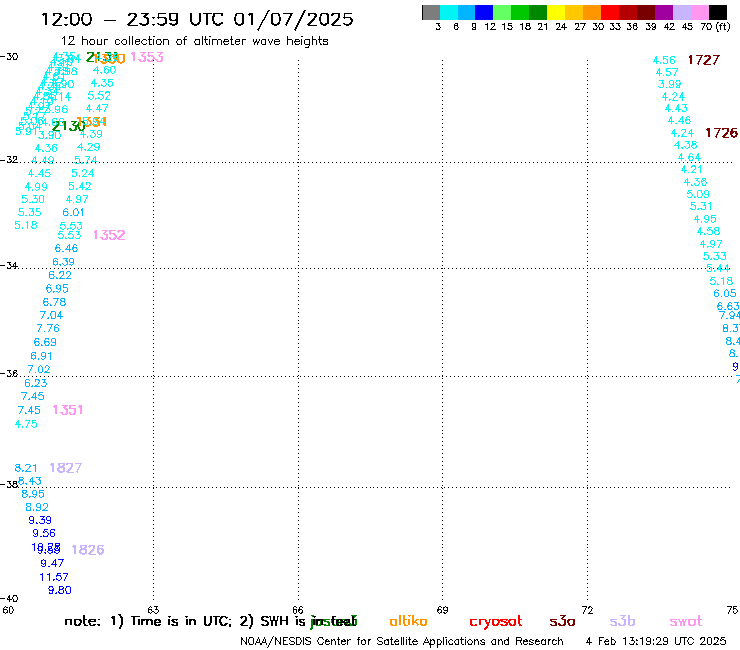Click the wave height value 8.92
740x650 pixels.
pos(37,507)
